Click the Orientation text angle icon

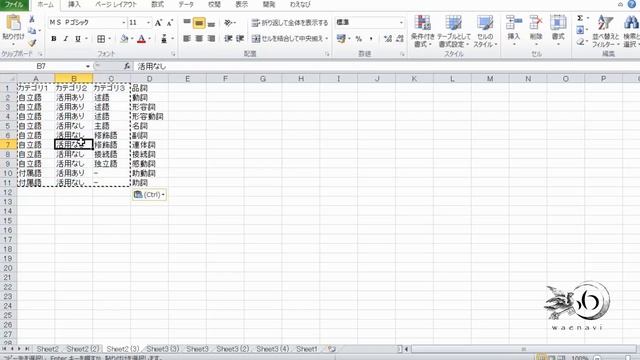pyautogui.click(x=229, y=23)
